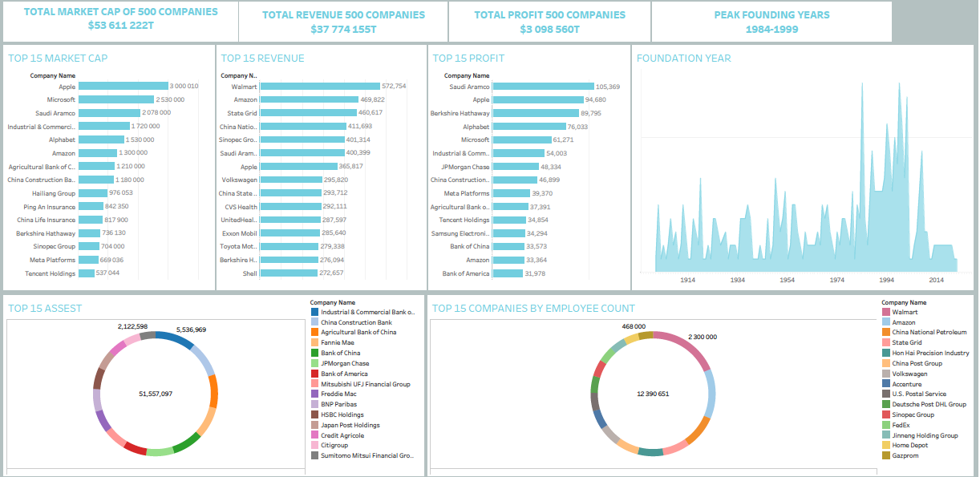Image resolution: width=980 pixels, height=477 pixels.
Task: Click China National Petroleum legend swatch
Action: click(x=885, y=332)
